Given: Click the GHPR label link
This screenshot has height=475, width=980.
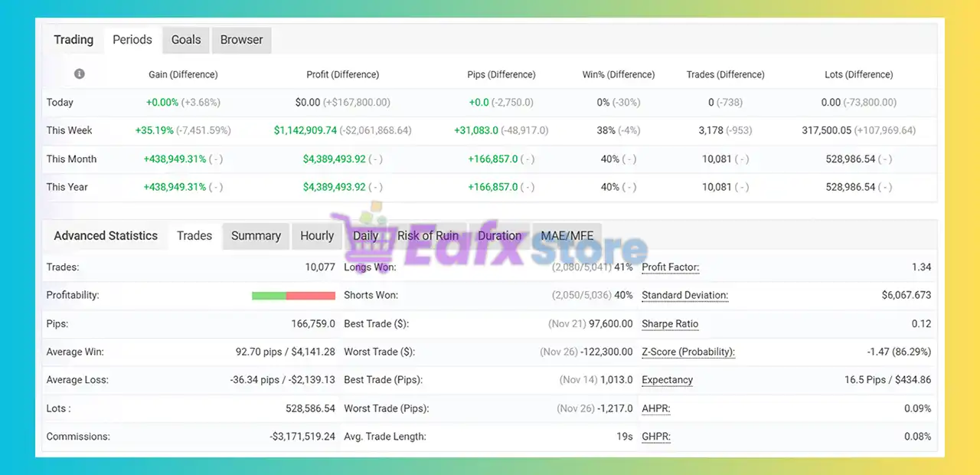Looking at the screenshot, I should (655, 437).
